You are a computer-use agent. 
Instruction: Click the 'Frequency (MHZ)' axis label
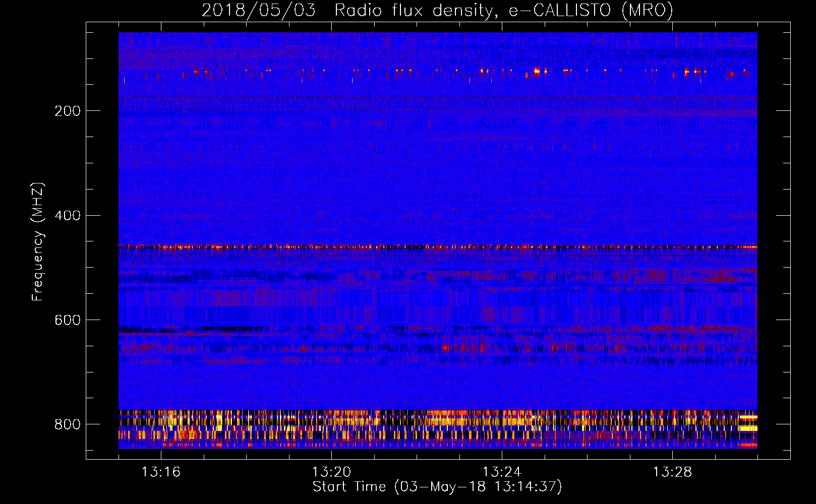click(x=38, y=242)
